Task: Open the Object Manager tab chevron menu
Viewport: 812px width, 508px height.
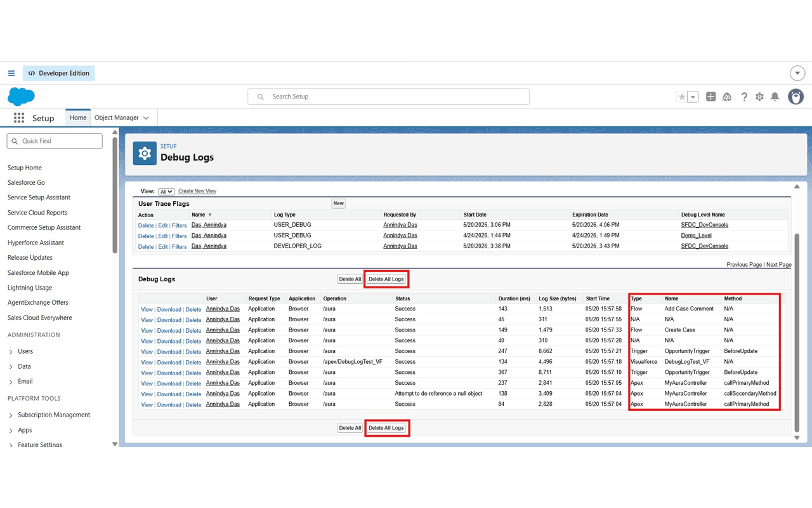Action: pos(146,118)
